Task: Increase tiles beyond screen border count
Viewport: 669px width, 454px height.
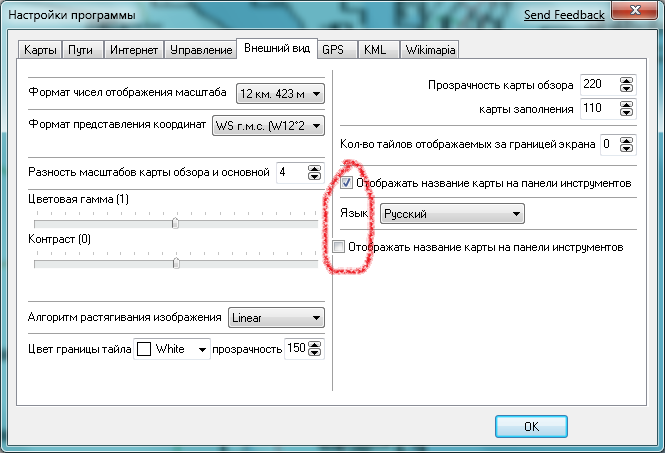Action: tap(627, 140)
